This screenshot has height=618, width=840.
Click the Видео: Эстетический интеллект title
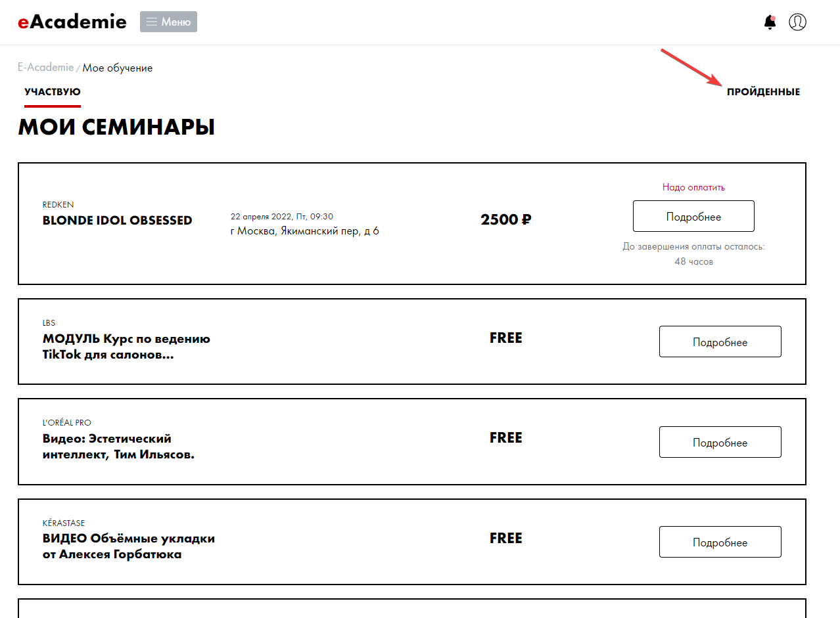[x=119, y=447]
